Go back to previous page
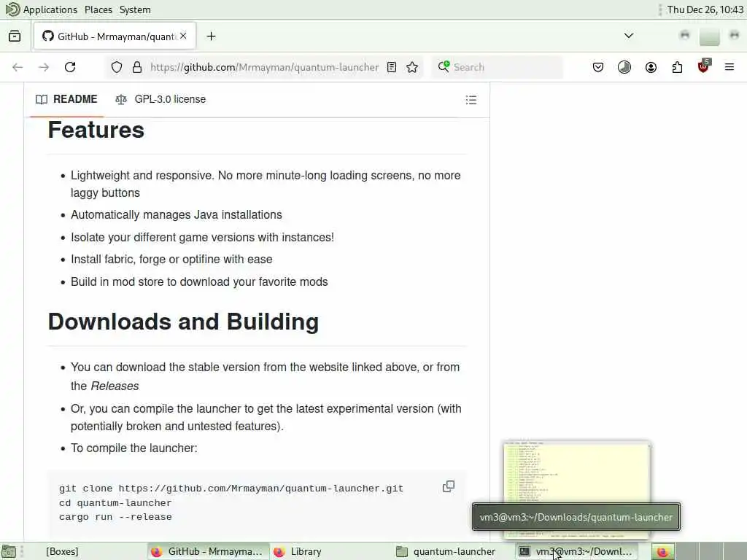The height and width of the screenshot is (560, 747). [x=18, y=67]
